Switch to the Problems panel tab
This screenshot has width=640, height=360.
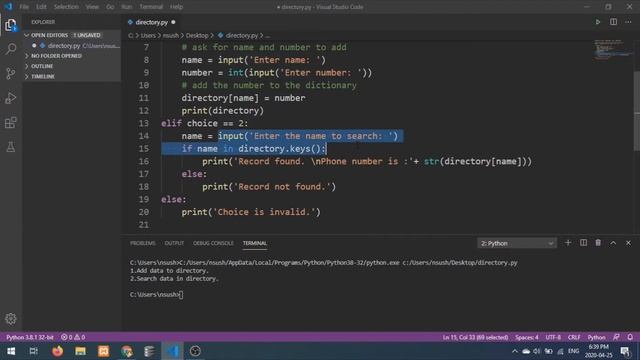(142, 243)
